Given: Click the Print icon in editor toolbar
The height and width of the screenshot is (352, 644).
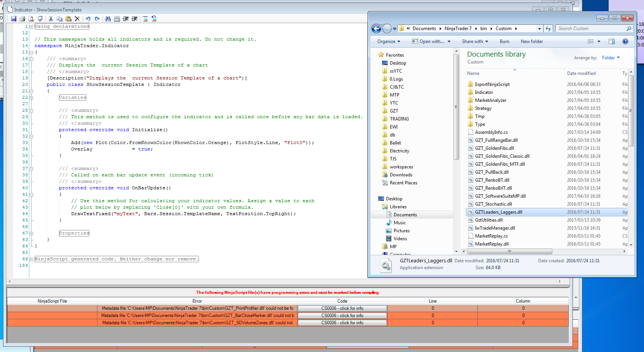Looking at the screenshot, I should pyautogui.click(x=22, y=19).
